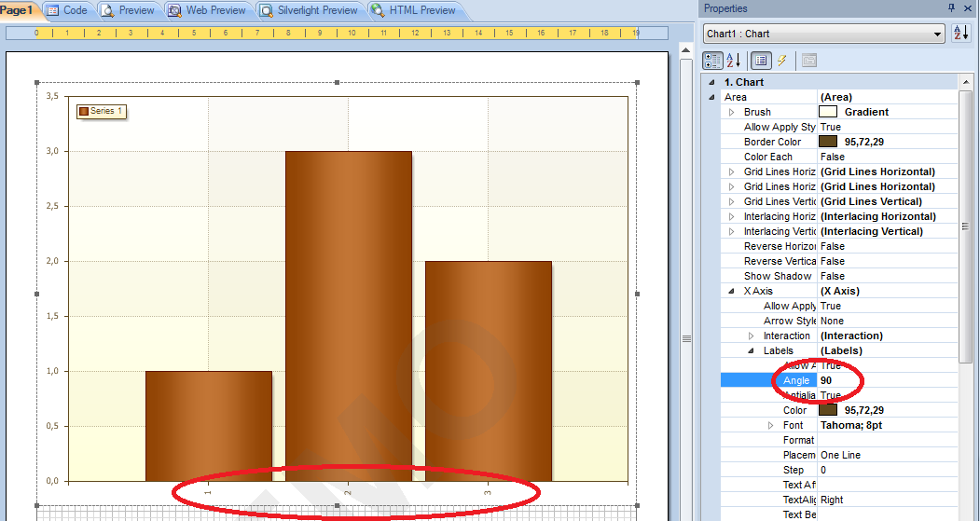The image size is (980, 521).
Task: Click the Properties panel scrollbar up arrow
Action: (965, 82)
